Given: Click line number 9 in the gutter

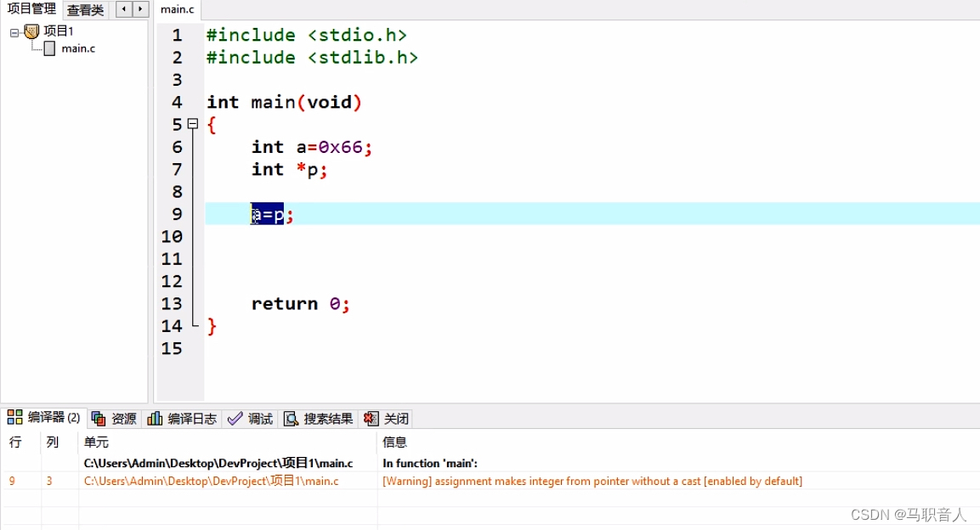Looking at the screenshot, I should point(177,214).
